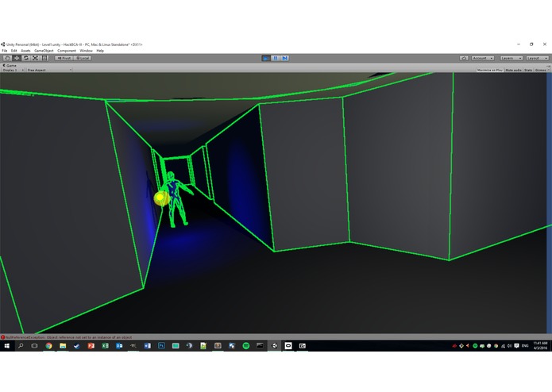Select the Move tool in Unity toolbar

tap(17, 58)
